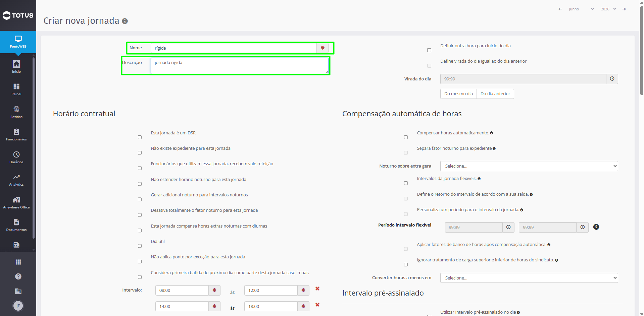Open the Converter horas a menos em dropdown

tap(529, 278)
